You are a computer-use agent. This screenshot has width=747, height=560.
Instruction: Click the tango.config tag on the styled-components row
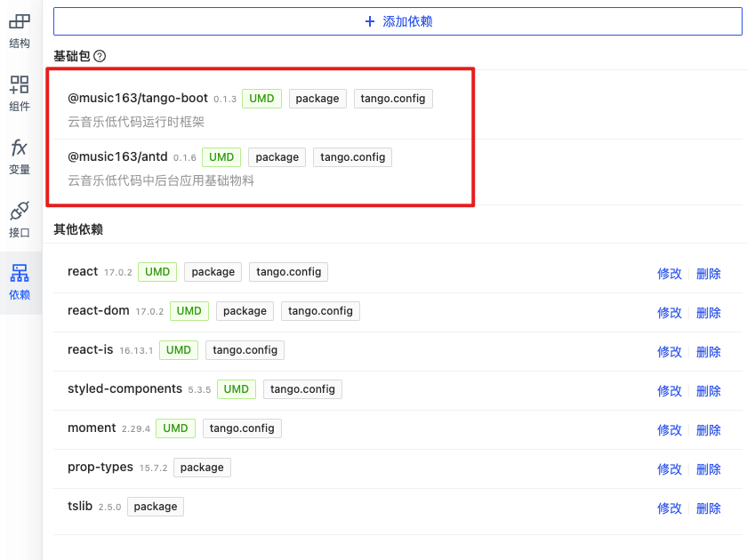(302, 389)
